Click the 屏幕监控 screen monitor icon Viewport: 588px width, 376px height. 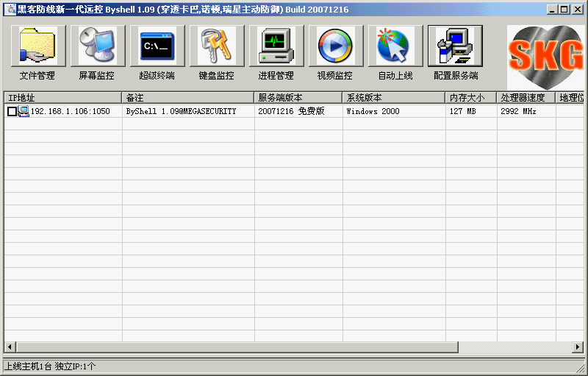98,46
